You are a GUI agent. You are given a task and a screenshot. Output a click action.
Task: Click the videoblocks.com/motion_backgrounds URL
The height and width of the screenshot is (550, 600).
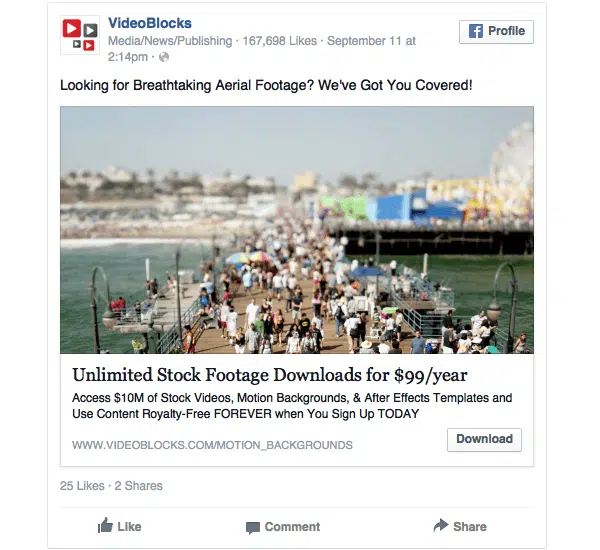212,445
